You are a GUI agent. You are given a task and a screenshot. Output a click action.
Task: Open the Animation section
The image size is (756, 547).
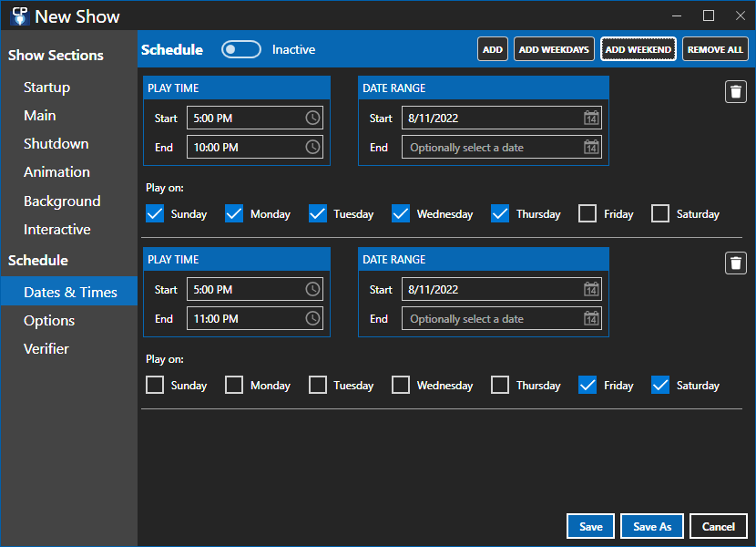pos(56,172)
